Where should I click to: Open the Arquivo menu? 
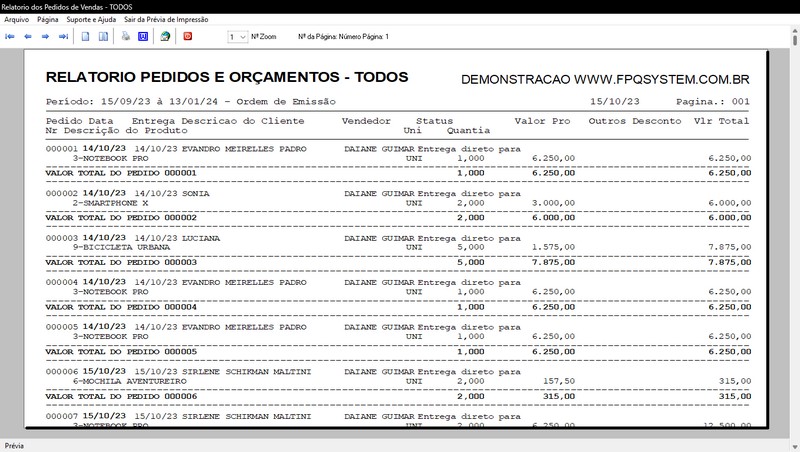coord(16,19)
